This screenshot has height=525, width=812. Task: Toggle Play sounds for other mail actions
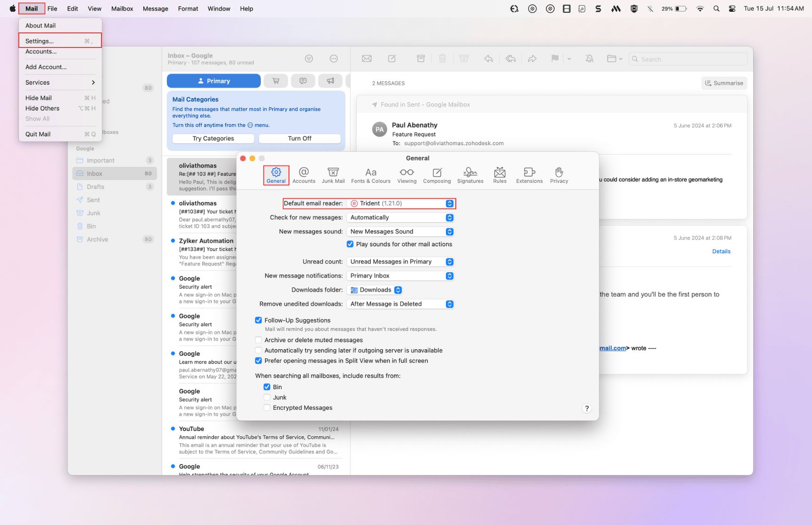tap(350, 244)
